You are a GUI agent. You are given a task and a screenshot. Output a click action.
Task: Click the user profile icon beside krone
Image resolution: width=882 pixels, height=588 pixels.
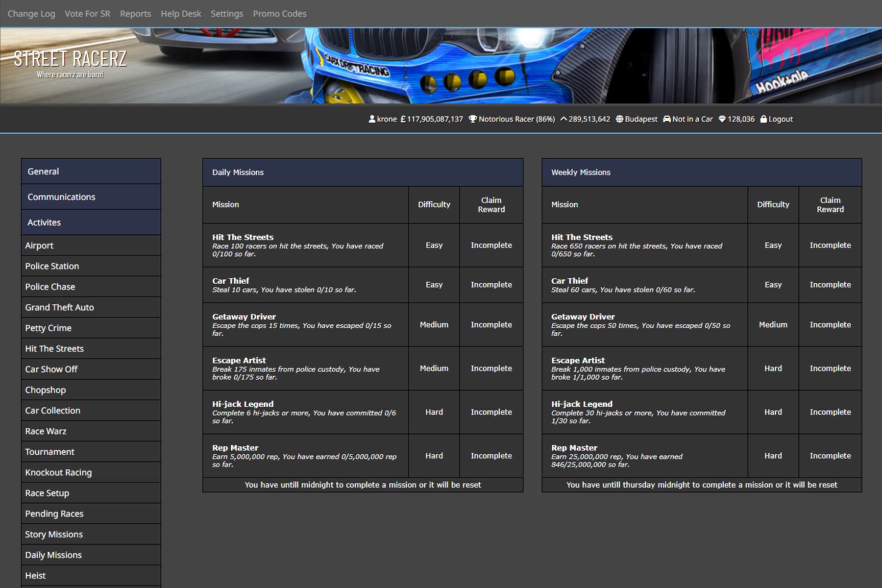[372, 119]
